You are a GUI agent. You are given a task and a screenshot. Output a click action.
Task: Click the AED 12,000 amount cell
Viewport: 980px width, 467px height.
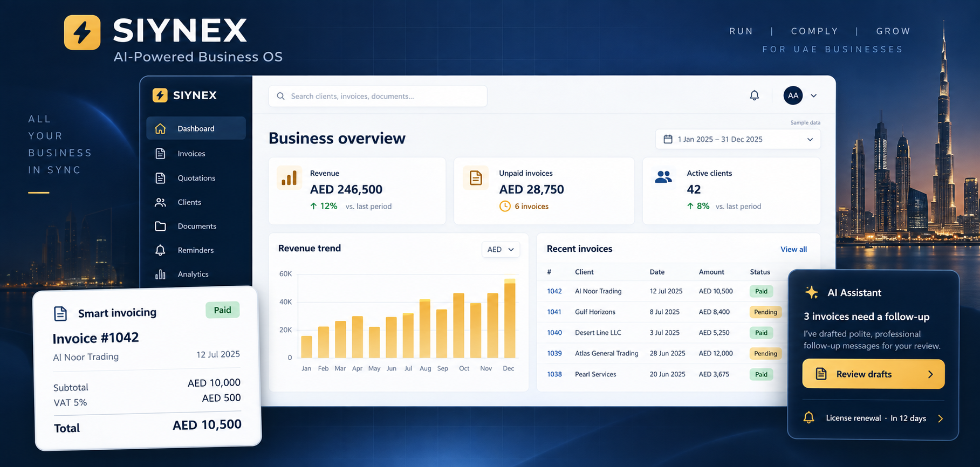coord(716,353)
